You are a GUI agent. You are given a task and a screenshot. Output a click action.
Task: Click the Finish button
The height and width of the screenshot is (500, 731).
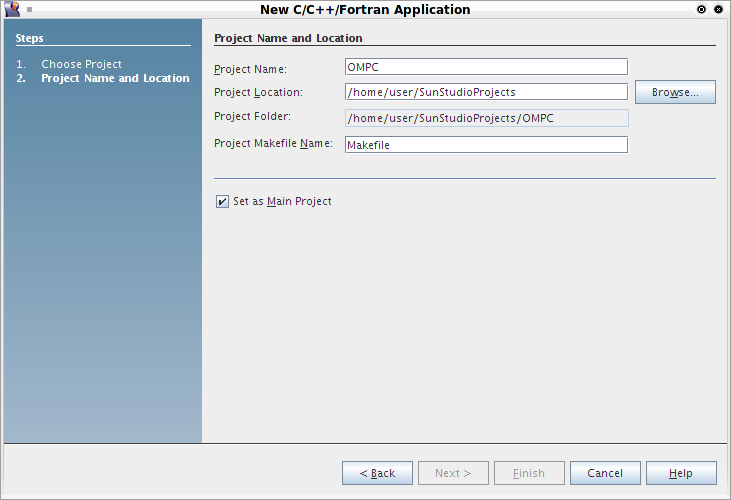click(x=529, y=473)
